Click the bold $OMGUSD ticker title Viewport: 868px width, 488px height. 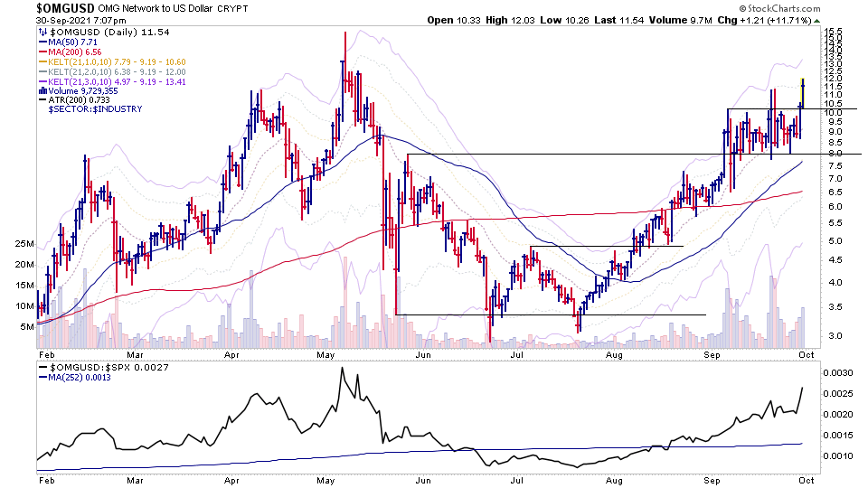(65, 8)
